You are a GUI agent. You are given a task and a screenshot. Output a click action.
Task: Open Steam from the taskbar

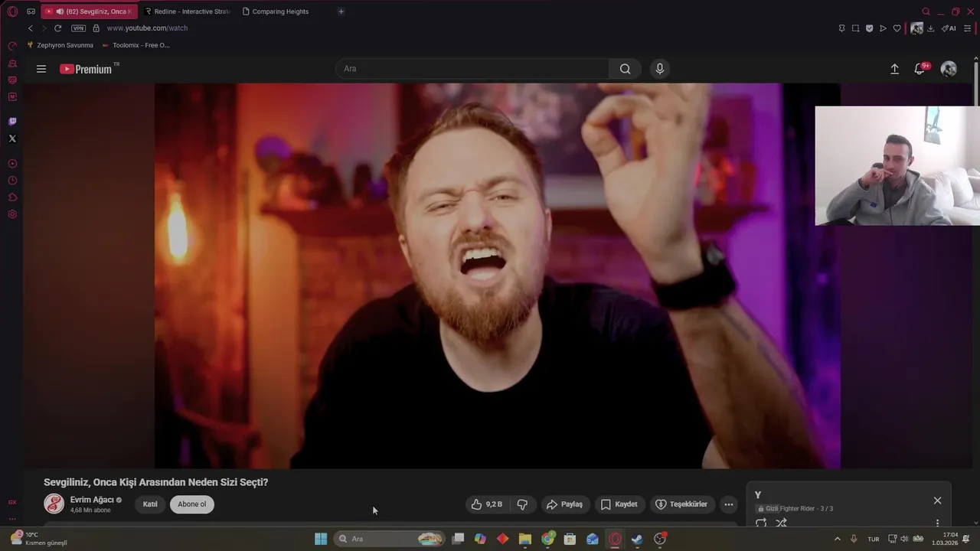tap(637, 539)
